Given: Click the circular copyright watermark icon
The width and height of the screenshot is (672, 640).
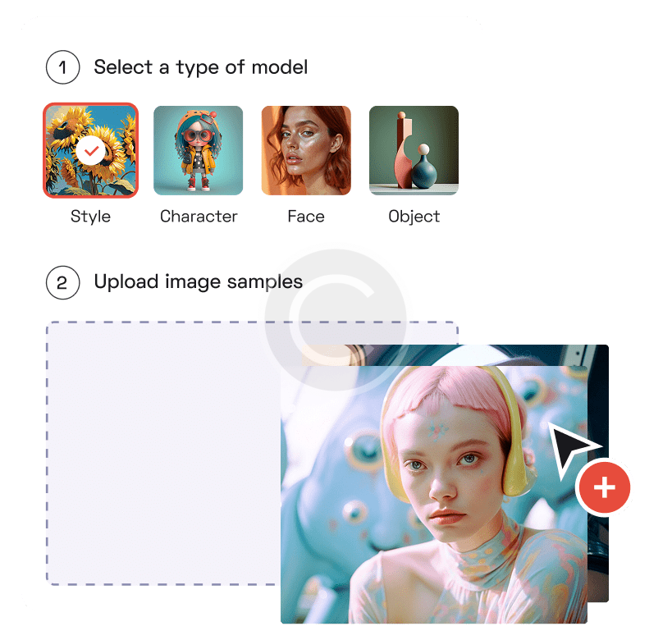Looking at the screenshot, I should (x=336, y=320).
